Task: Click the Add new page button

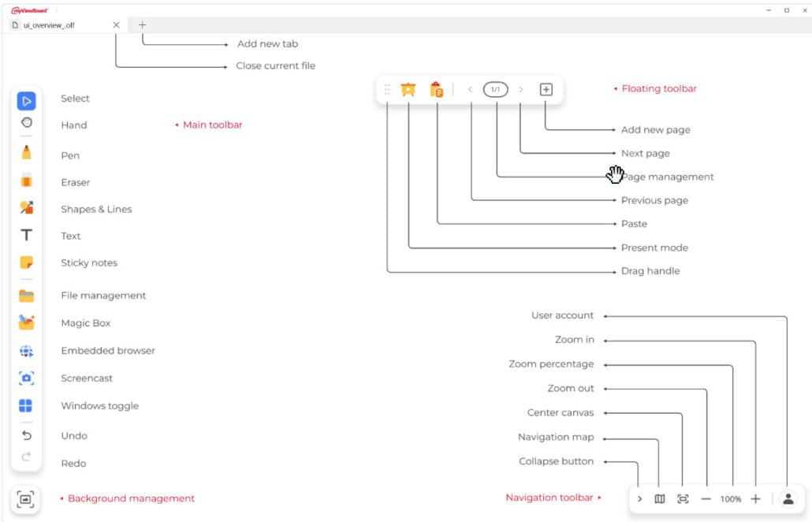Action: coord(546,90)
